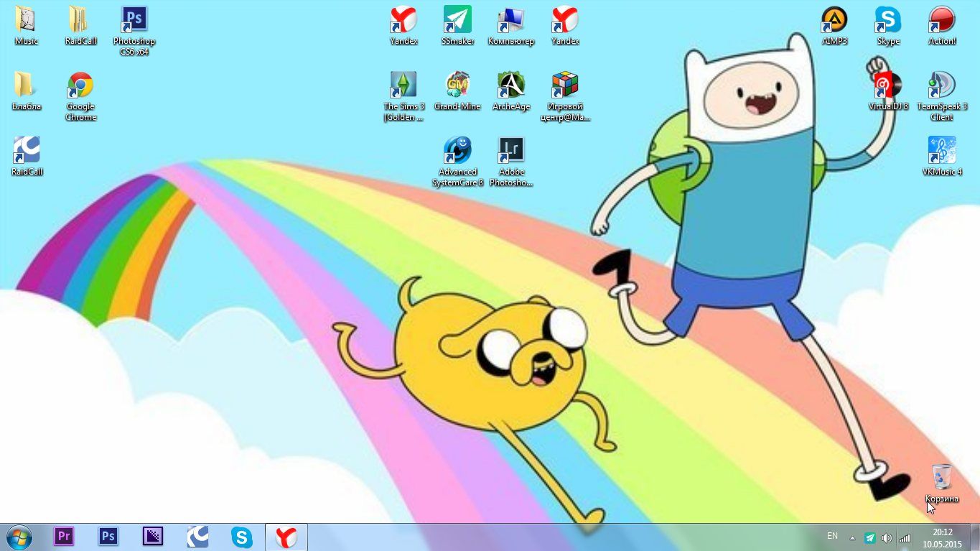Select The Sims 3 desktop shortcut
The height and width of the screenshot is (551, 980).
403,96
